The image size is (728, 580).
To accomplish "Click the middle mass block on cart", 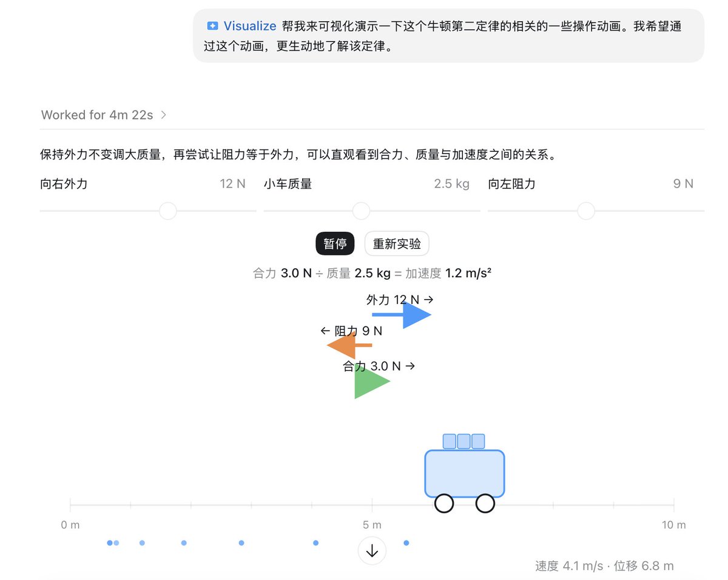I will pos(464,441).
